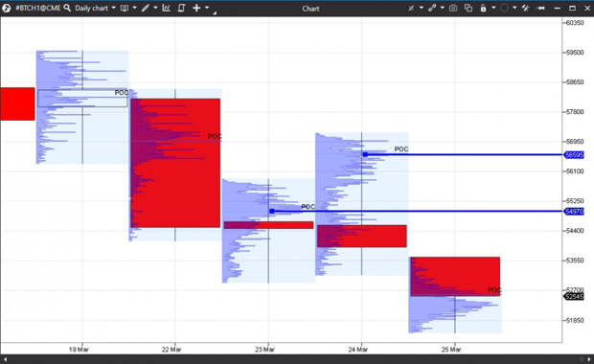Expand the circle icon dropdown arrow

(514, 8)
